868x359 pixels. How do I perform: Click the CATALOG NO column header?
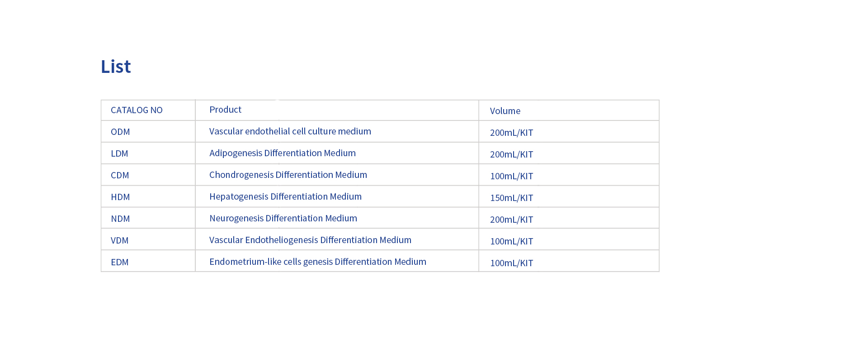(137, 110)
